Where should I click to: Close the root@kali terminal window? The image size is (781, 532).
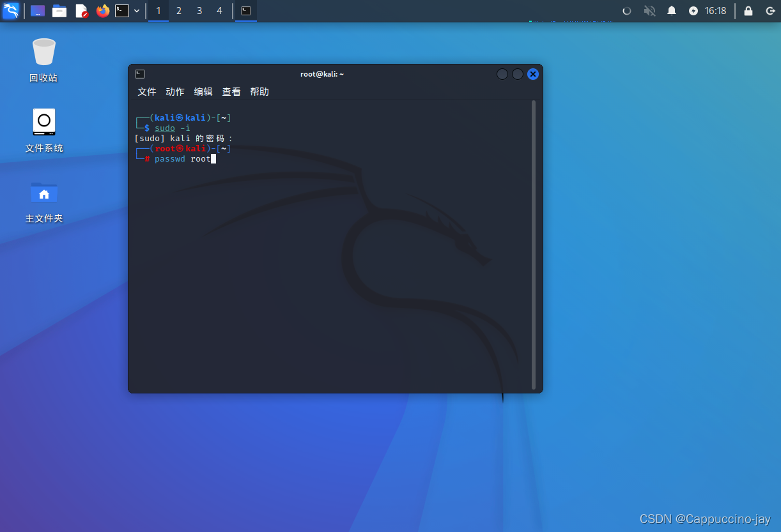pyautogui.click(x=533, y=74)
